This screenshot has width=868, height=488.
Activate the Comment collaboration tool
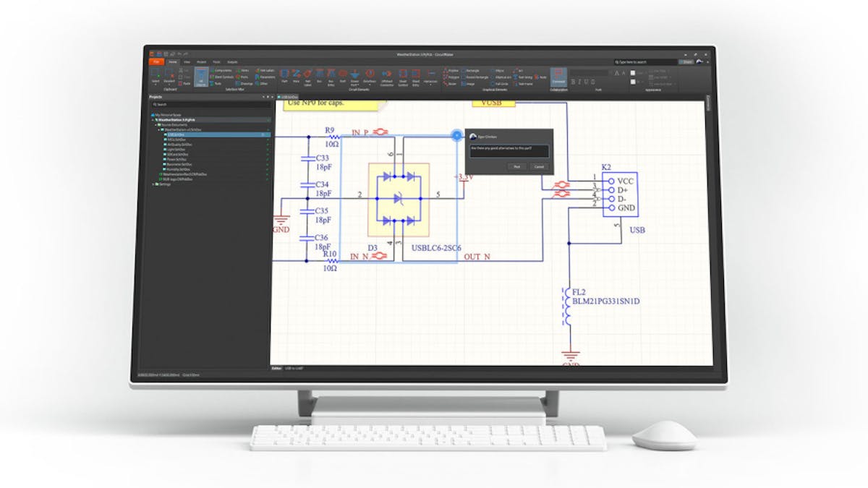558,77
